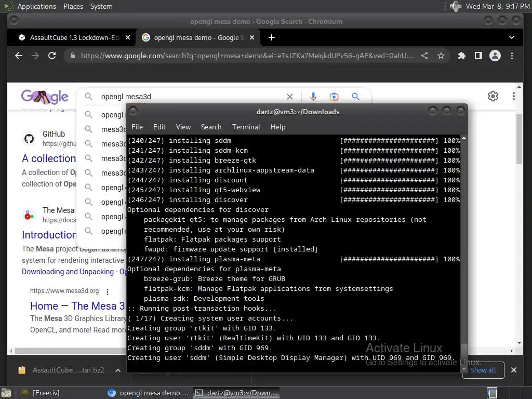The width and height of the screenshot is (532, 399).
Task: Open Google quick settings gear
Action: [493, 96]
